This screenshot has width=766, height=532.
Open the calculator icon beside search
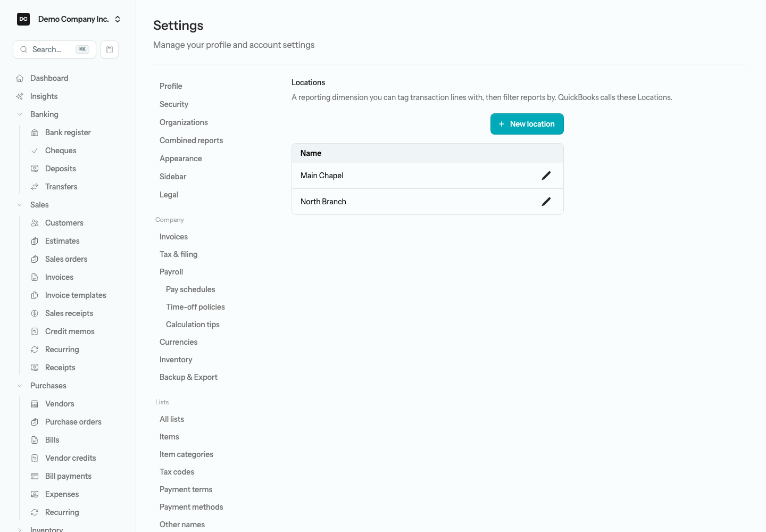pos(110,49)
